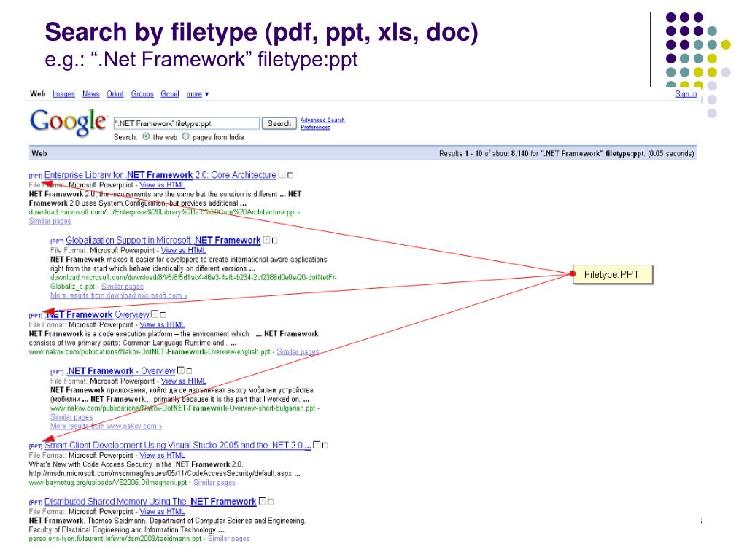Select the 'the web' search radio button
Image resolution: width=747 pixels, height=560 pixels.
146,136
